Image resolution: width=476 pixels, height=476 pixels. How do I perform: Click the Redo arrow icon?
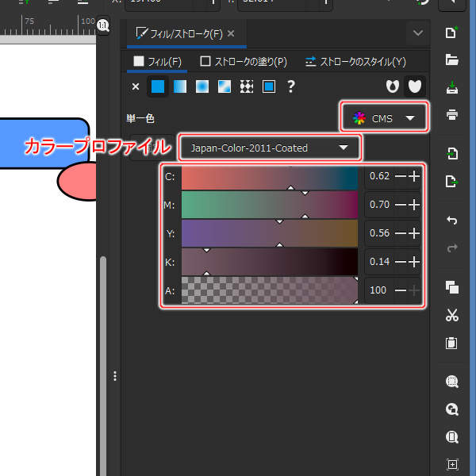click(x=452, y=248)
